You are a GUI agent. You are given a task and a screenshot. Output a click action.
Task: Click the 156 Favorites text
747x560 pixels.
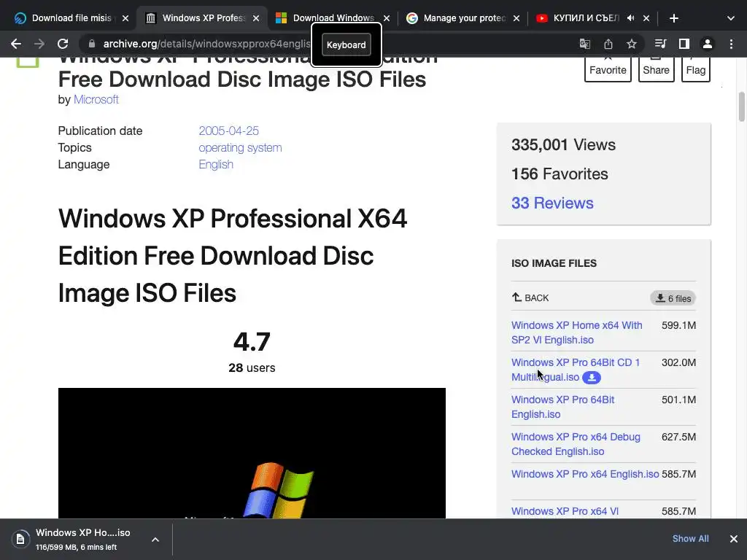560,174
